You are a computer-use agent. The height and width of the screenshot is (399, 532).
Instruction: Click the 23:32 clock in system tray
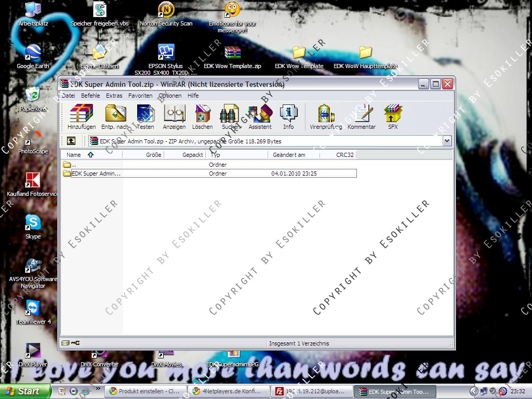[x=518, y=391]
